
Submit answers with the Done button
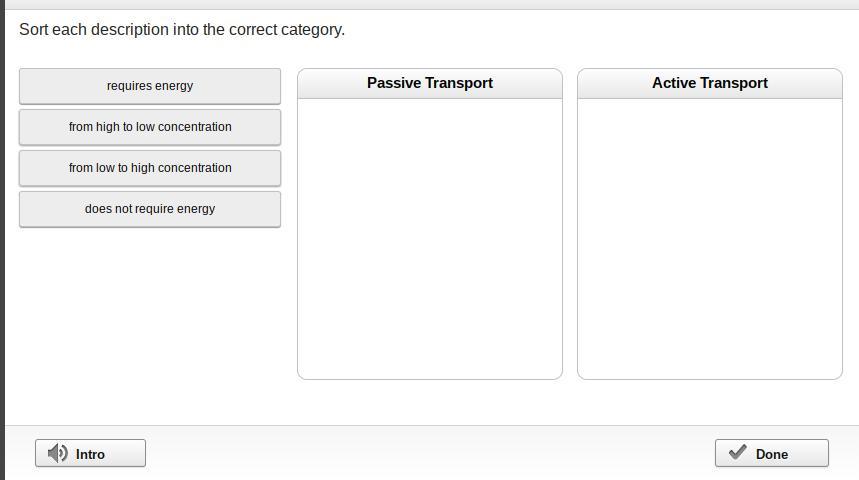click(771, 453)
